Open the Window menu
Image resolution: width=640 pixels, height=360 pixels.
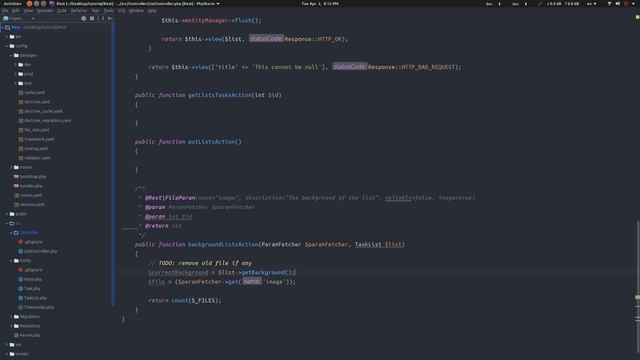[x=136, y=11]
